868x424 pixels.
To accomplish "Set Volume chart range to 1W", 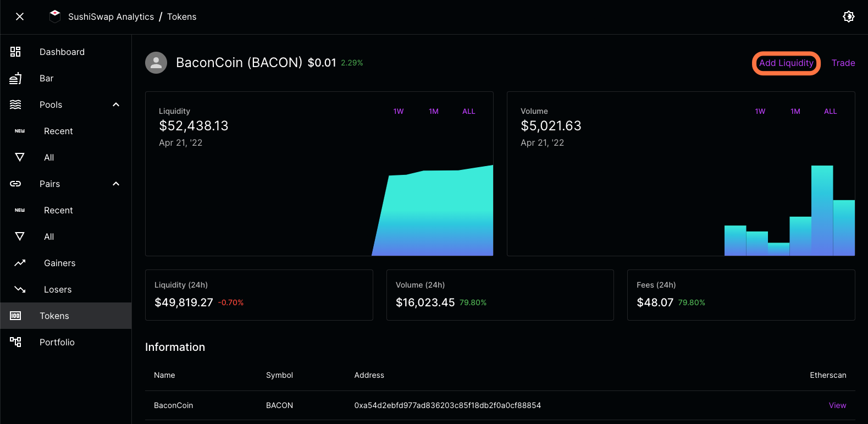I will click(x=760, y=111).
